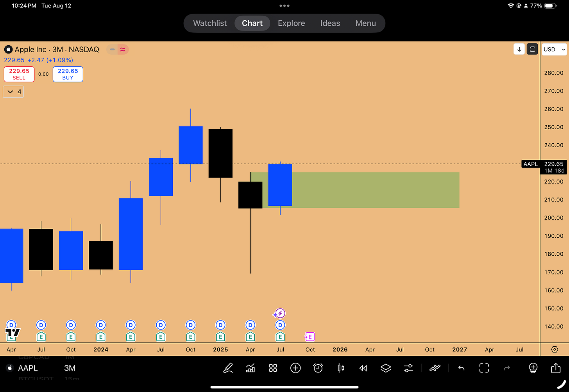Tap the dividend D marker at Oct 2024
569x392 pixels.
(x=191, y=325)
